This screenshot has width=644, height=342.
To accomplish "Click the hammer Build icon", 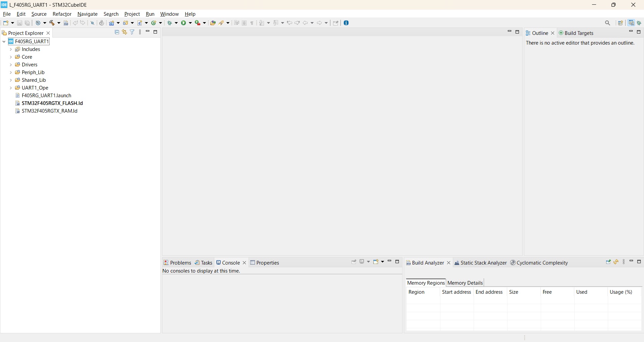I will coord(53,23).
